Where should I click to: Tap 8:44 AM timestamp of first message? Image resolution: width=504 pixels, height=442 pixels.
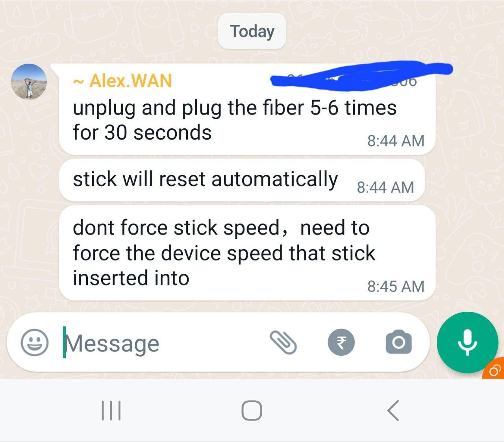pos(396,141)
